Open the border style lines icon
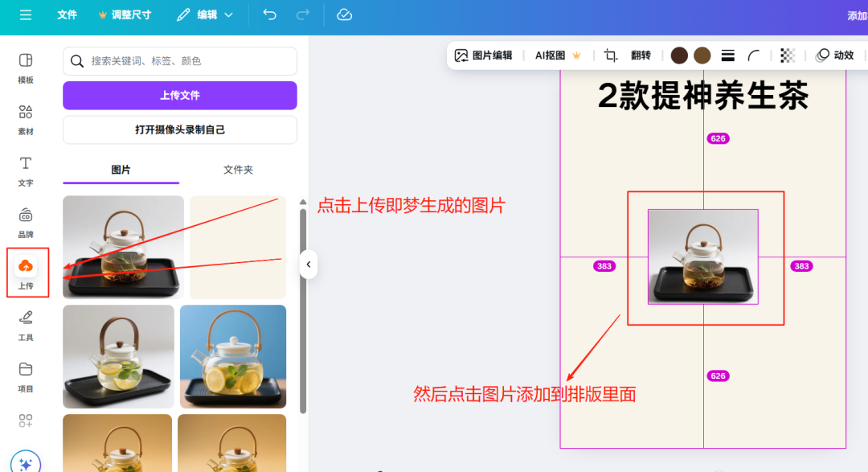This screenshot has height=472, width=868. coord(728,55)
